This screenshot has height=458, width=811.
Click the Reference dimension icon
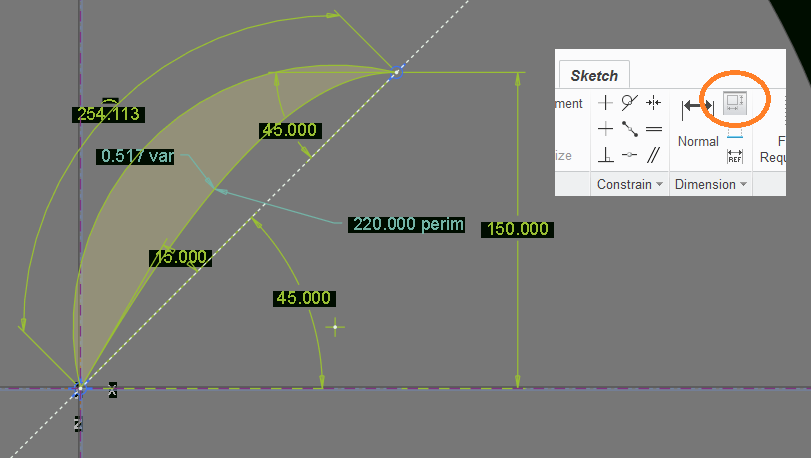[734, 156]
